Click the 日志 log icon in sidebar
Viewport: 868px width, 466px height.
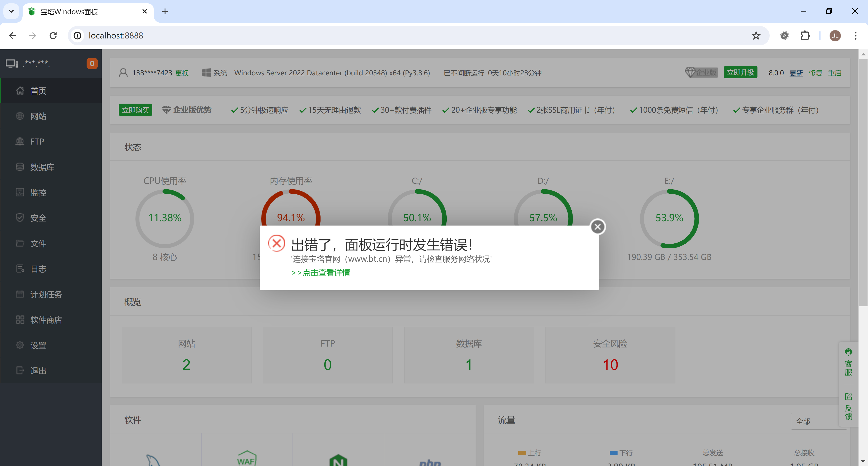20,269
